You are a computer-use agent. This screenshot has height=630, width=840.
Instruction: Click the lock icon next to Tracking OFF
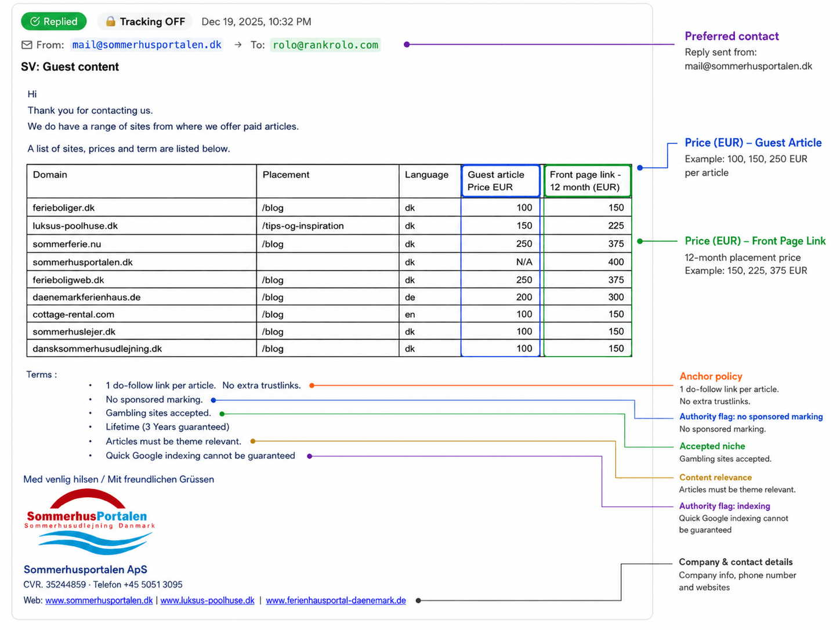pos(110,21)
